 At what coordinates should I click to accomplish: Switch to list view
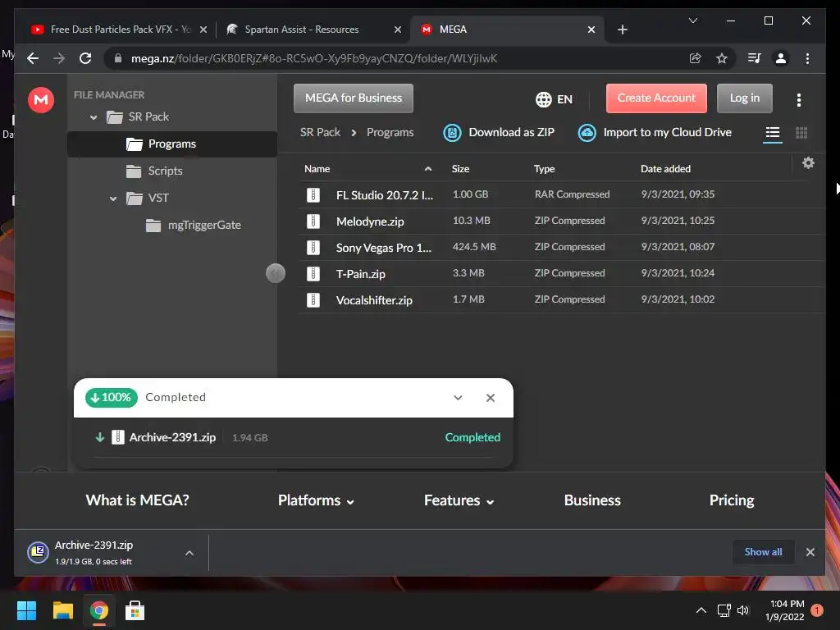point(772,132)
